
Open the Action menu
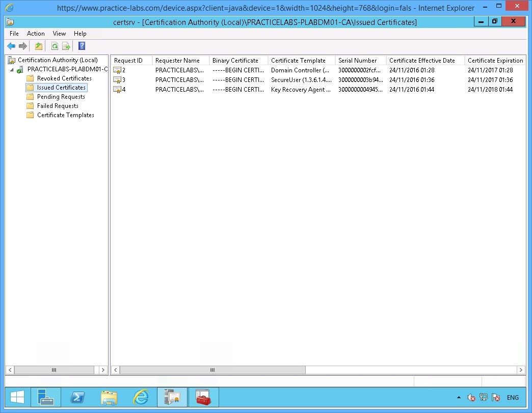tap(36, 34)
